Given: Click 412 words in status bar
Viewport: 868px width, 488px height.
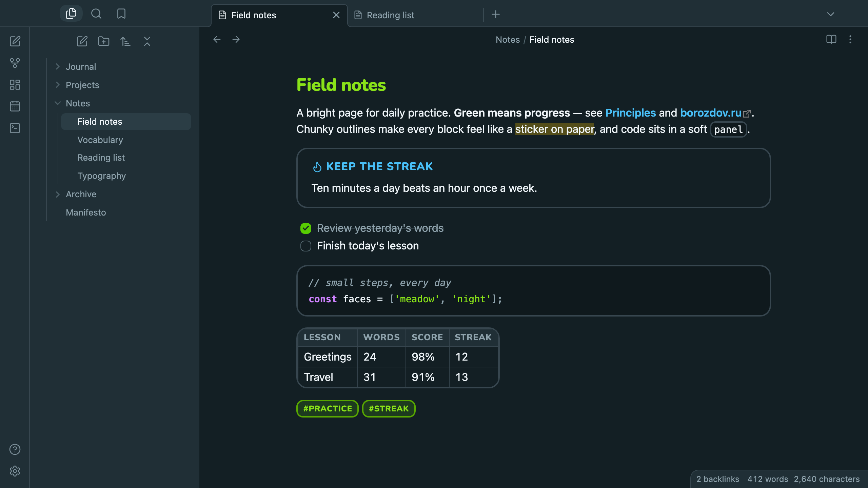Looking at the screenshot, I should click(768, 479).
